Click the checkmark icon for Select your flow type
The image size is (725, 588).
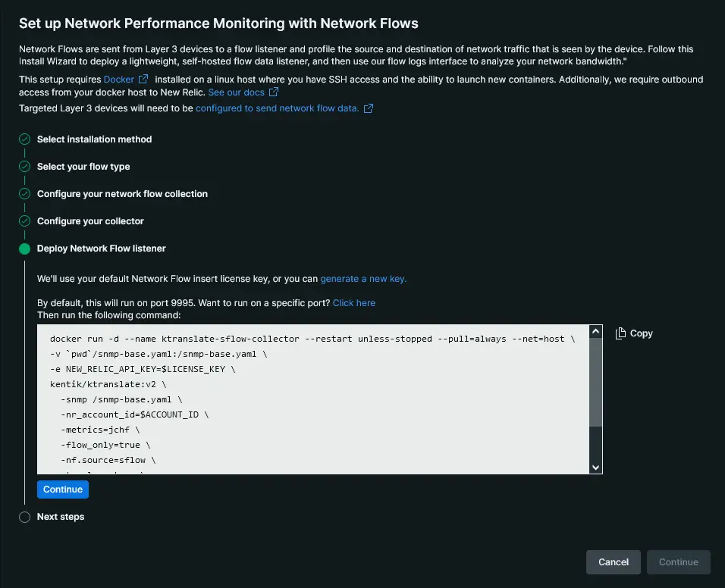tap(24, 167)
